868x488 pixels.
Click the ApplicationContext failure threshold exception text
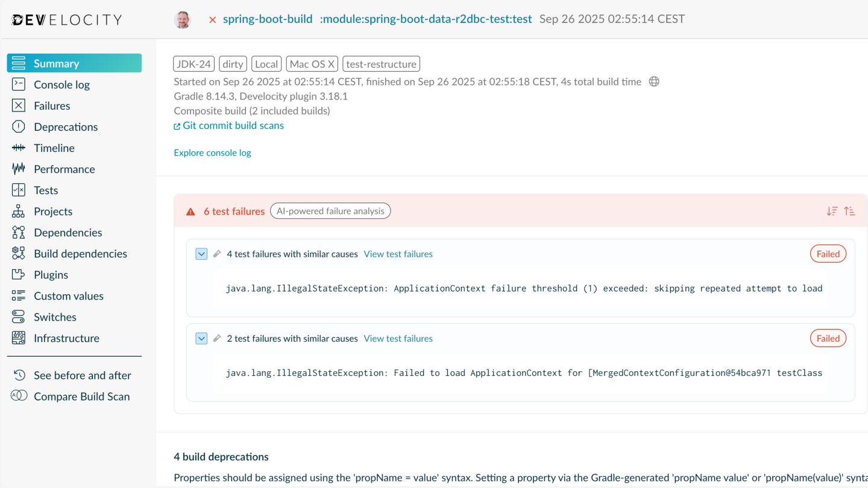pos(524,288)
